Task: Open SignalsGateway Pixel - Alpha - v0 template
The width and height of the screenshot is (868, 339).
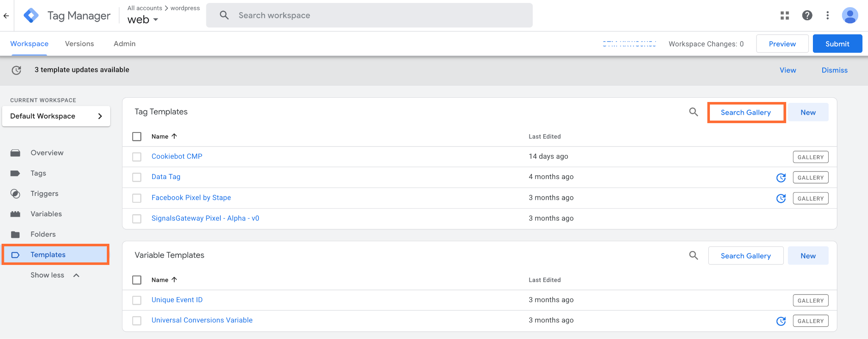Action: tap(206, 218)
